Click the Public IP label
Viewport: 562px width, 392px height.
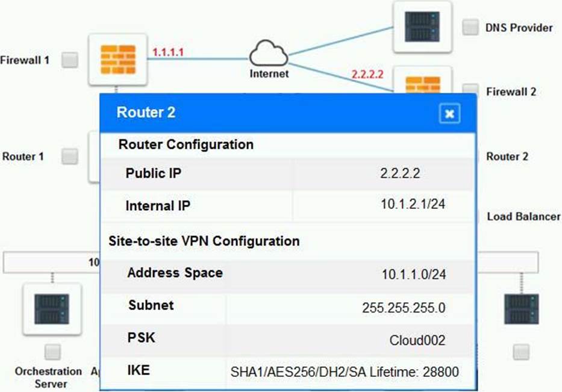(x=154, y=173)
